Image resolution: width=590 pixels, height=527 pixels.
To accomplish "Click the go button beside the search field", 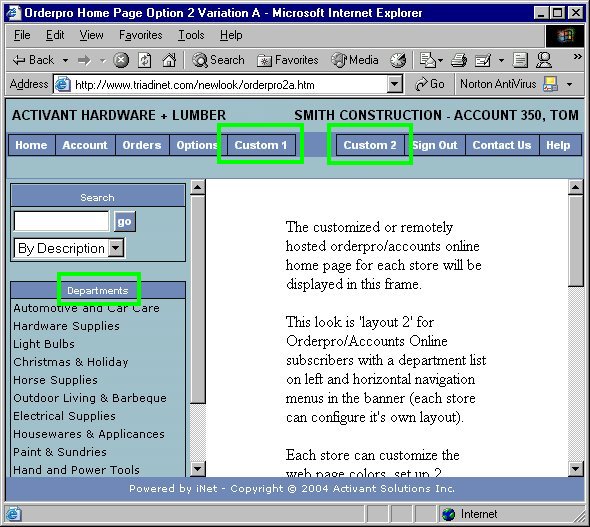I will click(125, 222).
